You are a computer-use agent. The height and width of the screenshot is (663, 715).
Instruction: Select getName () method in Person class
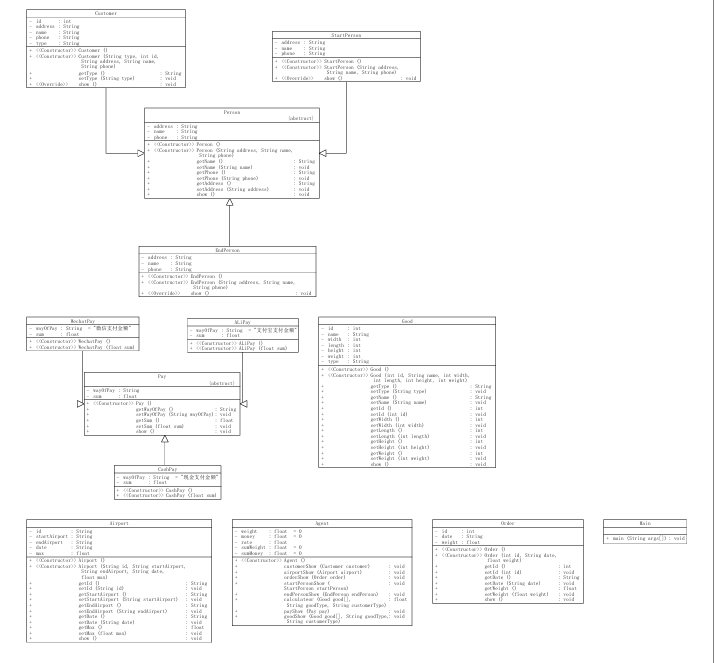click(232, 161)
